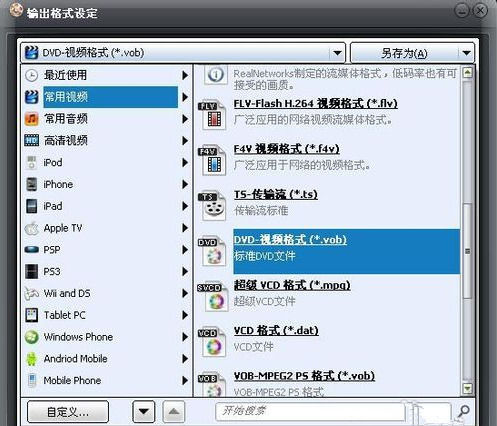Click the VCD format disc icon
497x426 pixels.
click(213, 342)
